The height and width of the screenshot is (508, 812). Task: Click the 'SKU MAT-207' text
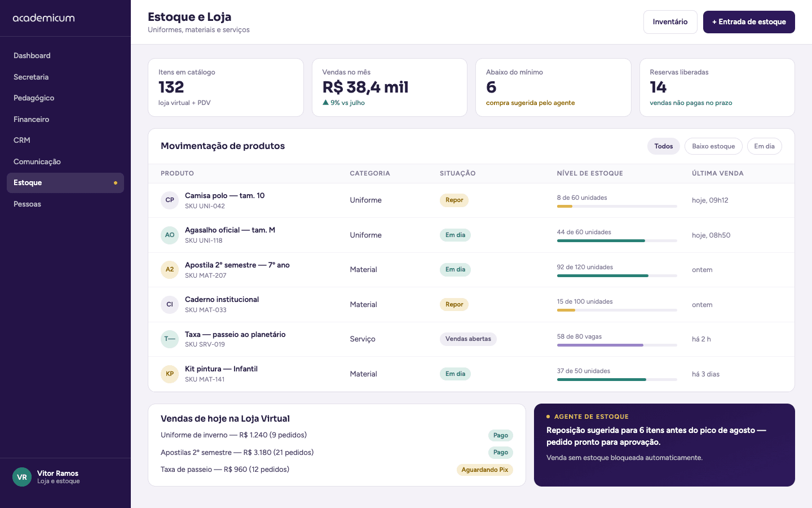click(205, 275)
